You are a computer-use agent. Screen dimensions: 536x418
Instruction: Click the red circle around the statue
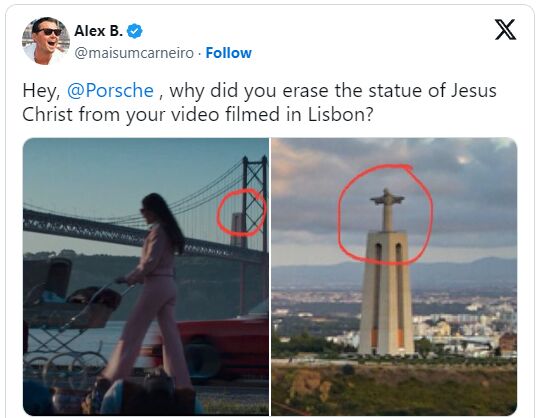click(x=385, y=214)
